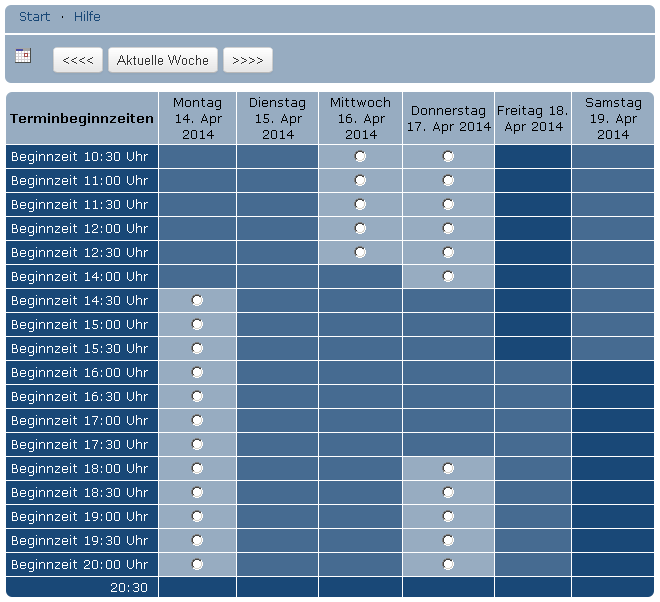Viewport: 660px width, 602px height.
Task: Open the Start link
Action: (35, 17)
